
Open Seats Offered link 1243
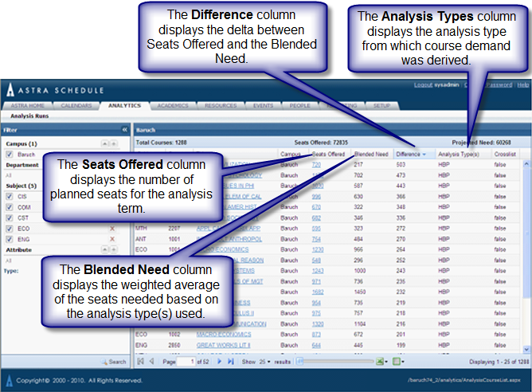318,271
